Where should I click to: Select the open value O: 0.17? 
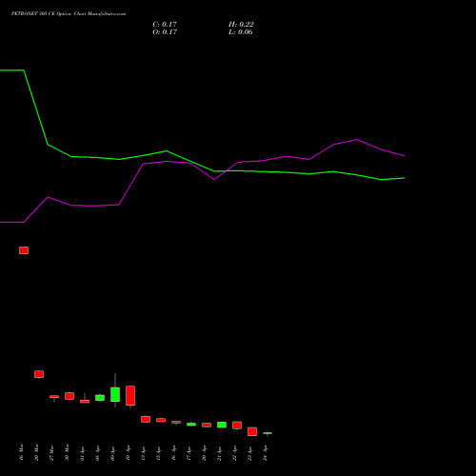(165, 32)
